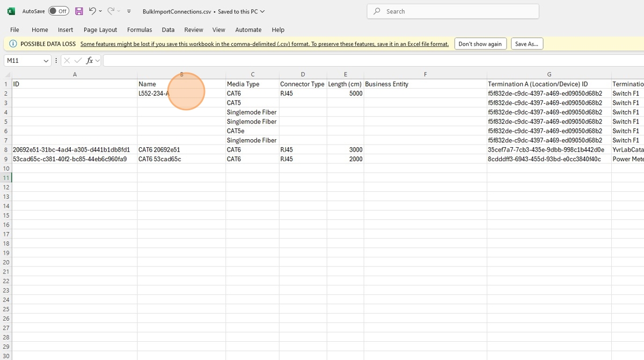Switch to the Review tab
The height and width of the screenshot is (360, 644).
[x=194, y=30]
